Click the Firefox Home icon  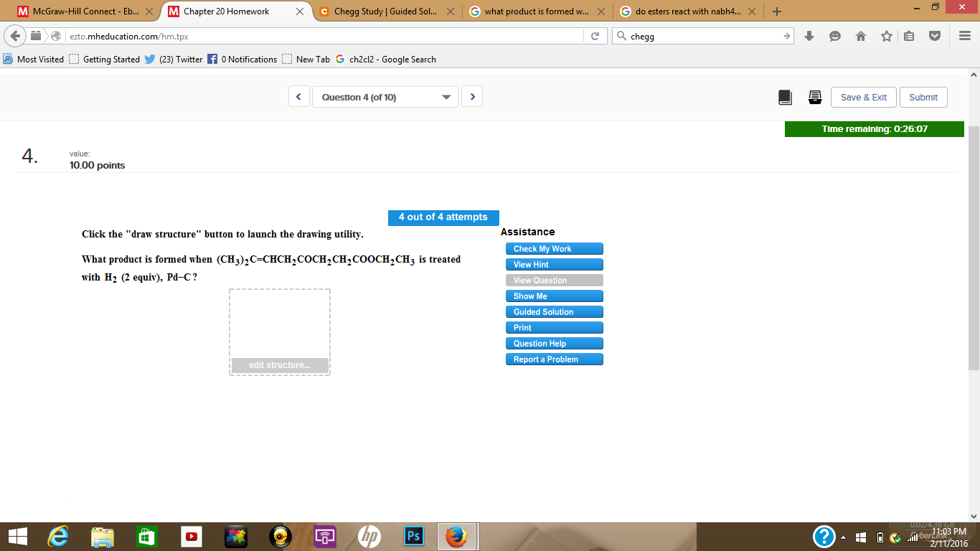(860, 35)
